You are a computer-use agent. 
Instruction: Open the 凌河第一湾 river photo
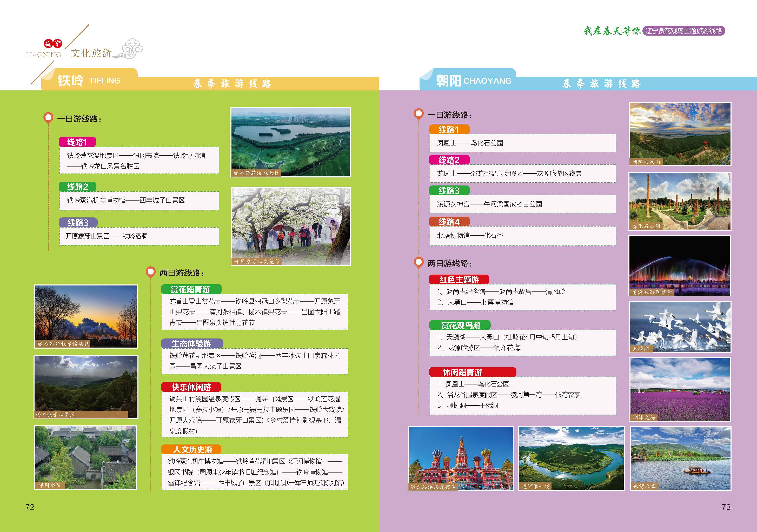pos(571,458)
